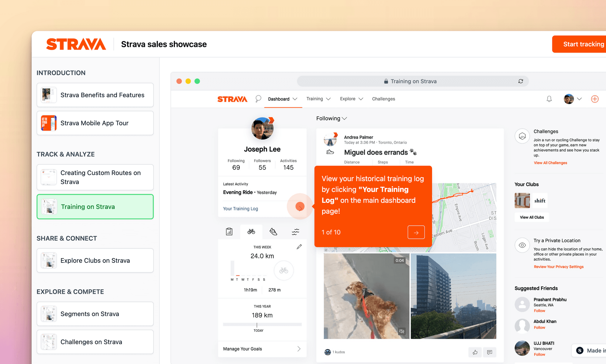Image resolution: width=606 pixels, height=364 pixels.
Task: Click the plus upload activity icon
Action: (x=595, y=99)
